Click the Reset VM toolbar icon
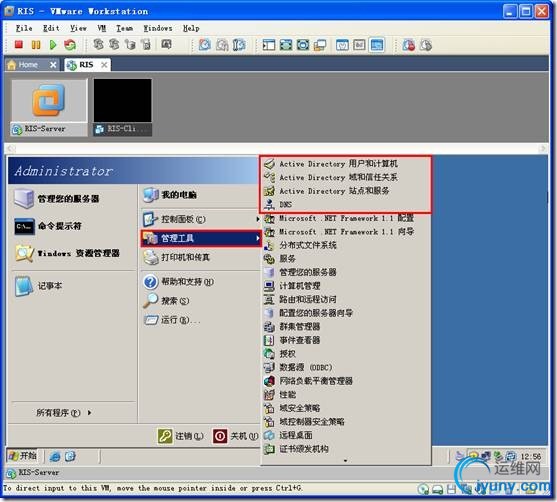This screenshot has height=502, width=557. pyautogui.click(x=70, y=45)
